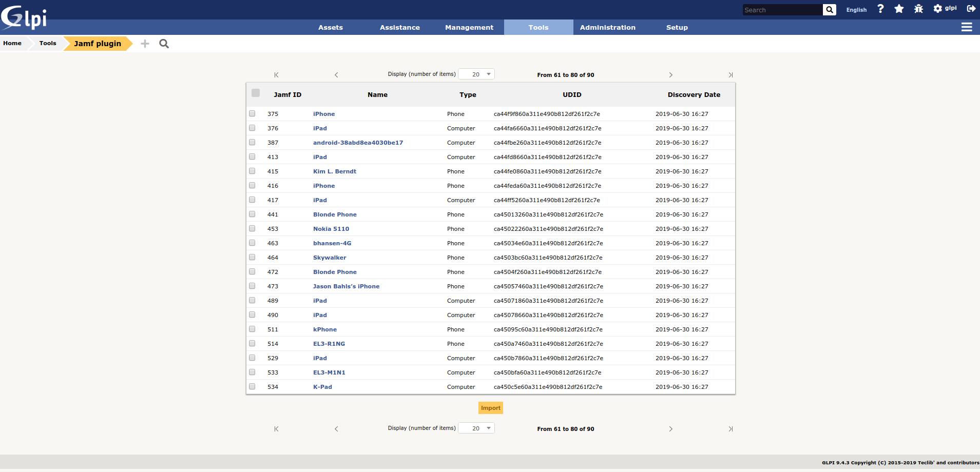The height and width of the screenshot is (472, 980).
Task: Open the Management menu
Action: pos(469,28)
